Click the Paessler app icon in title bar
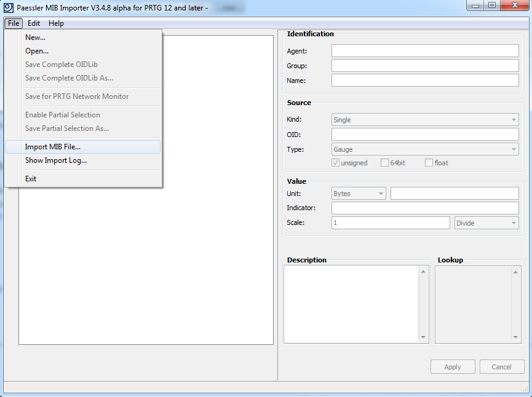The height and width of the screenshot is (397, 532). (x=8, y=7)
